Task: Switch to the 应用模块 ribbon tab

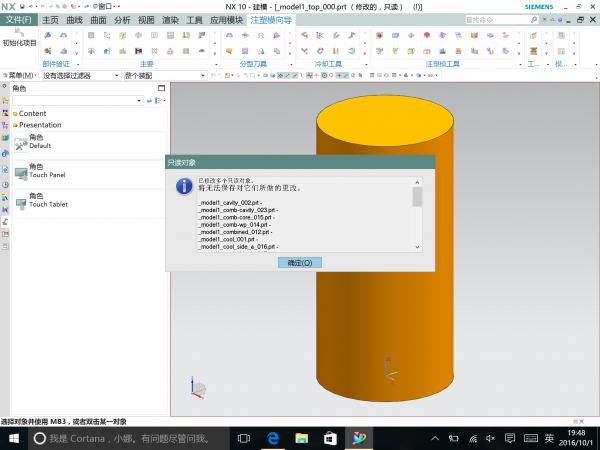Action: pos(226,20)
